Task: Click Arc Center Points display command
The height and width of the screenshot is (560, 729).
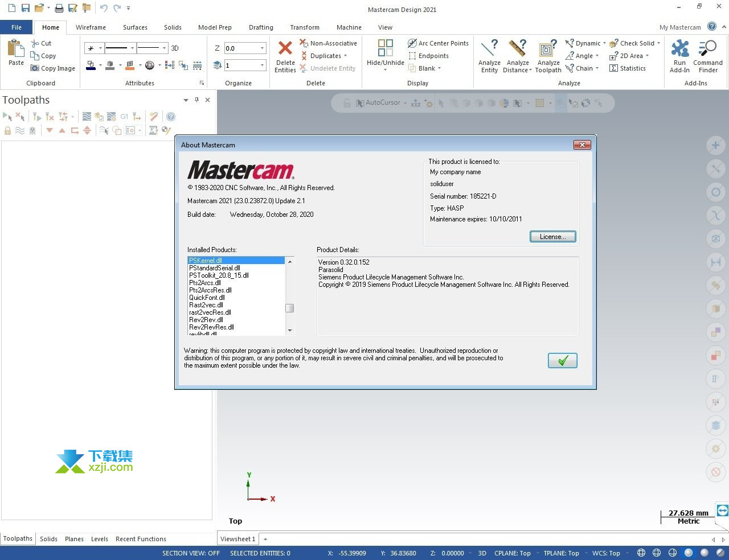Action: tap(438, 43)
